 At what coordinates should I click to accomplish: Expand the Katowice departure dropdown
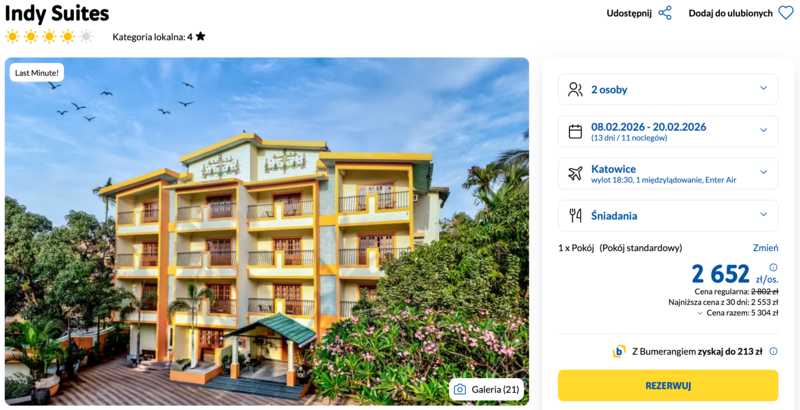click(763, 173)
